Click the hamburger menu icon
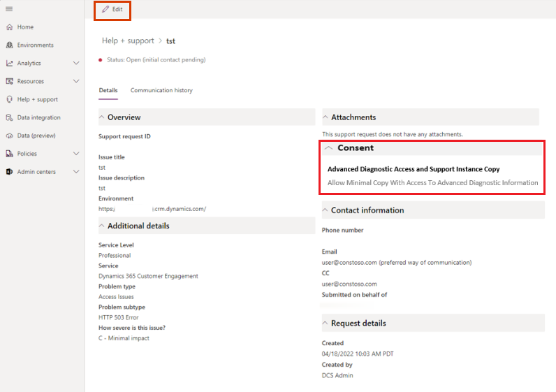Screen dimensions: 556x392 point(9,9)
